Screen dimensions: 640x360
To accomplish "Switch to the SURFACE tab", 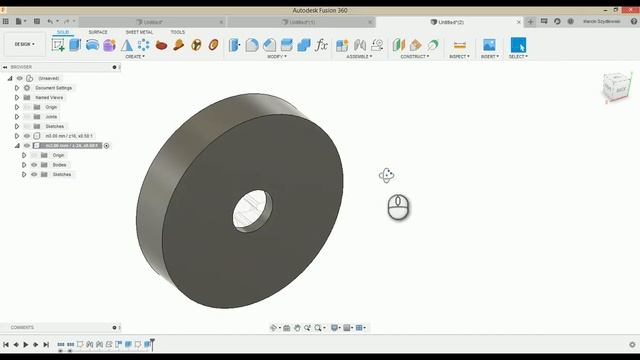I will [x=98, y=32].
